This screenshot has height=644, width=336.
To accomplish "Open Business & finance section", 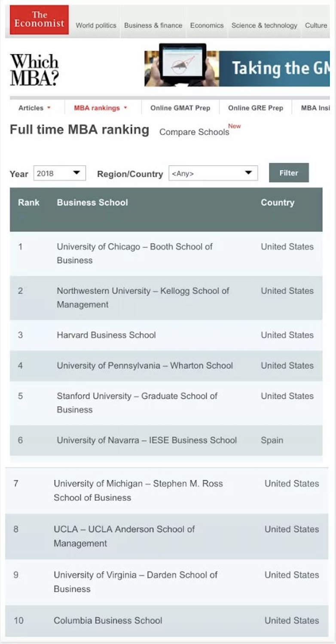I will (153, 25).
